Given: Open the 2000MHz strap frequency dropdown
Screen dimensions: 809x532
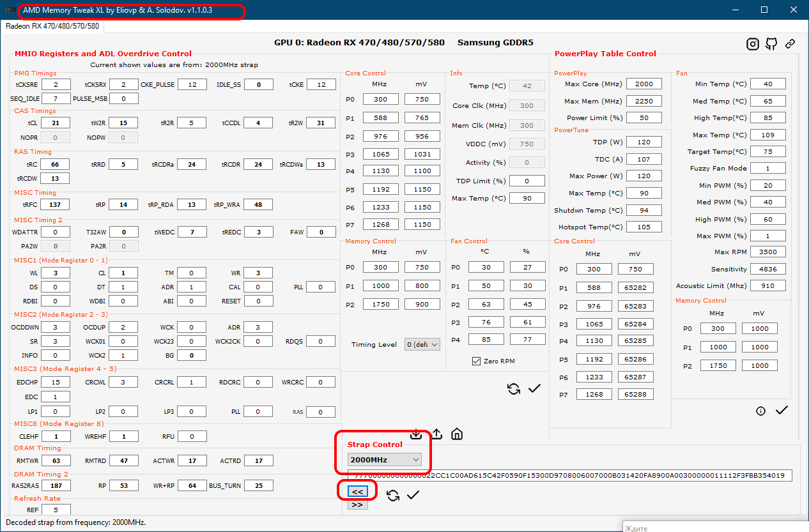Looking at the screenshot, I should 385,459.
